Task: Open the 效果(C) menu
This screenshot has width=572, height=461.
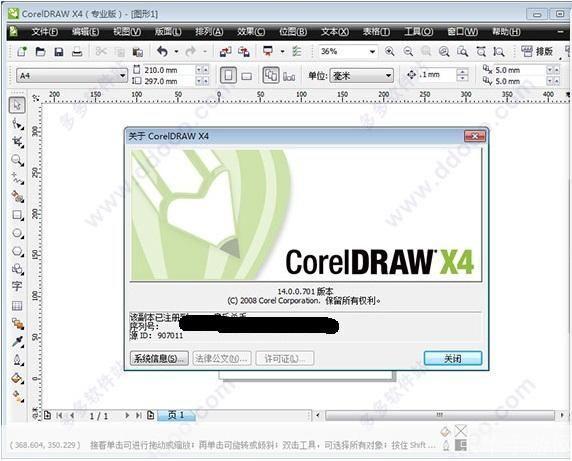Action: [251, 32]
